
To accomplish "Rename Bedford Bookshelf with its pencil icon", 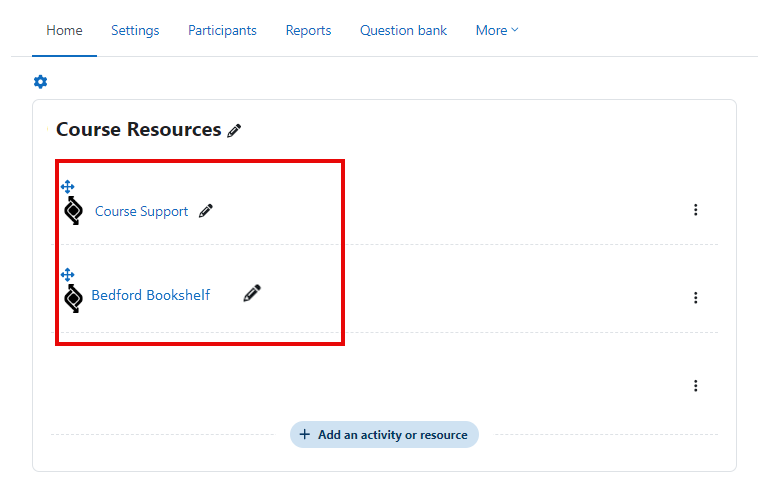I will coord(252,293).
